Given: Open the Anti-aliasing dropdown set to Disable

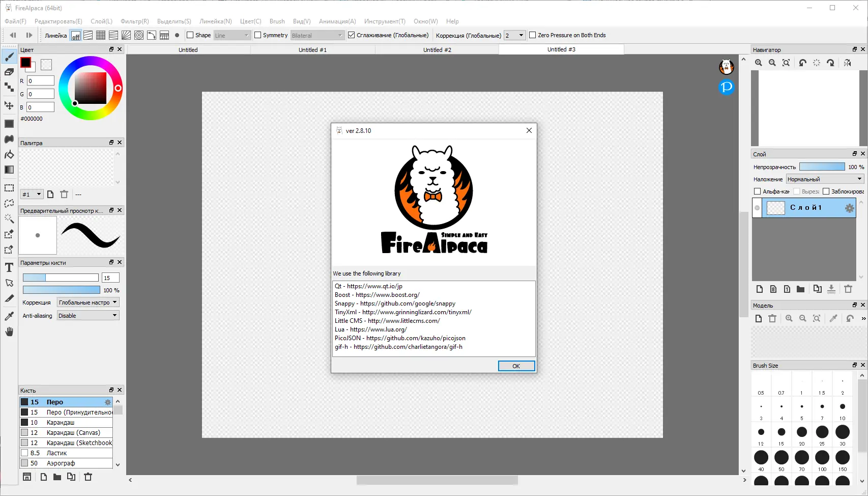Looking at the screenshot, I should [x=88, y=315].
